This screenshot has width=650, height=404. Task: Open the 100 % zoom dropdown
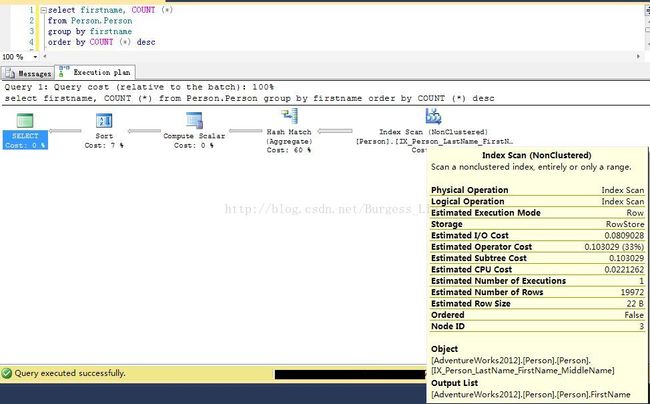coord(35,57)
